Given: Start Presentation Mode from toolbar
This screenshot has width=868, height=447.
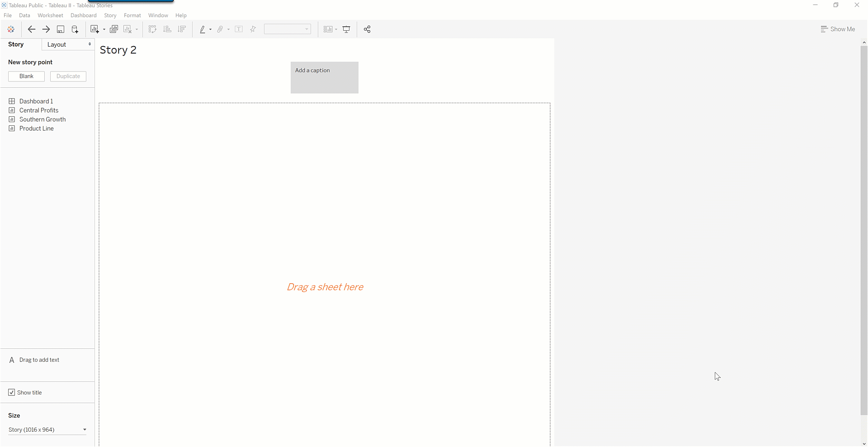Looking at the screenshot, I should click(346, 29).
